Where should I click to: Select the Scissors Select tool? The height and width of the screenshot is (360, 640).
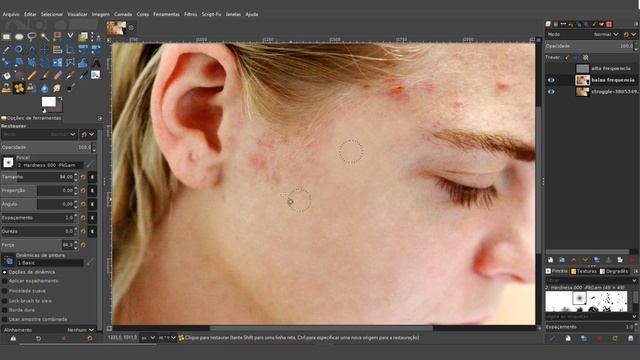click(x=70, y=37)
